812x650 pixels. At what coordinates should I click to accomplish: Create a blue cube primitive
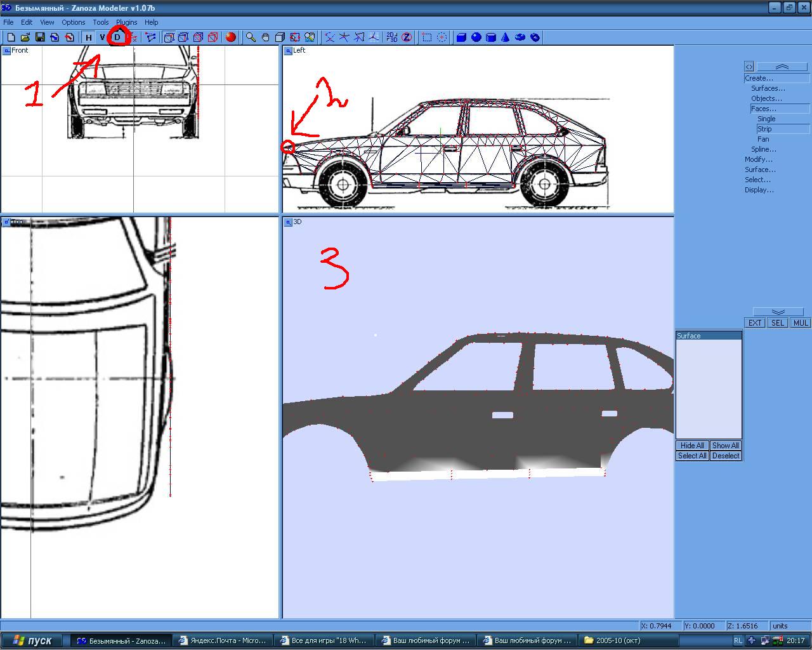tap(462, 37)
